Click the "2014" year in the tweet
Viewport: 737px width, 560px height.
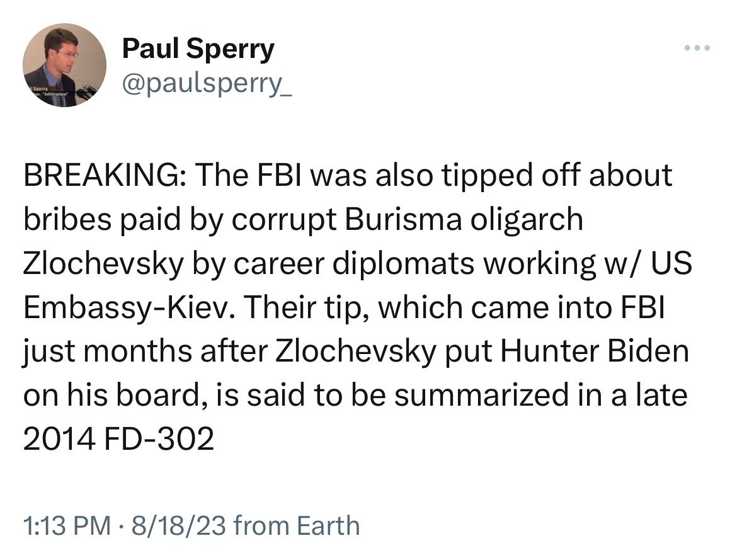59,438
